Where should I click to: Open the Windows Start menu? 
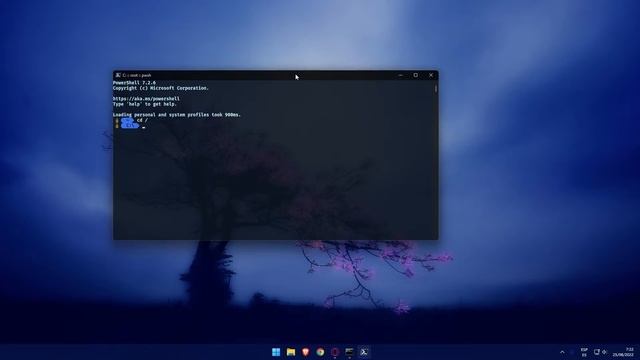pyautogui.click(x=276, y=352)
